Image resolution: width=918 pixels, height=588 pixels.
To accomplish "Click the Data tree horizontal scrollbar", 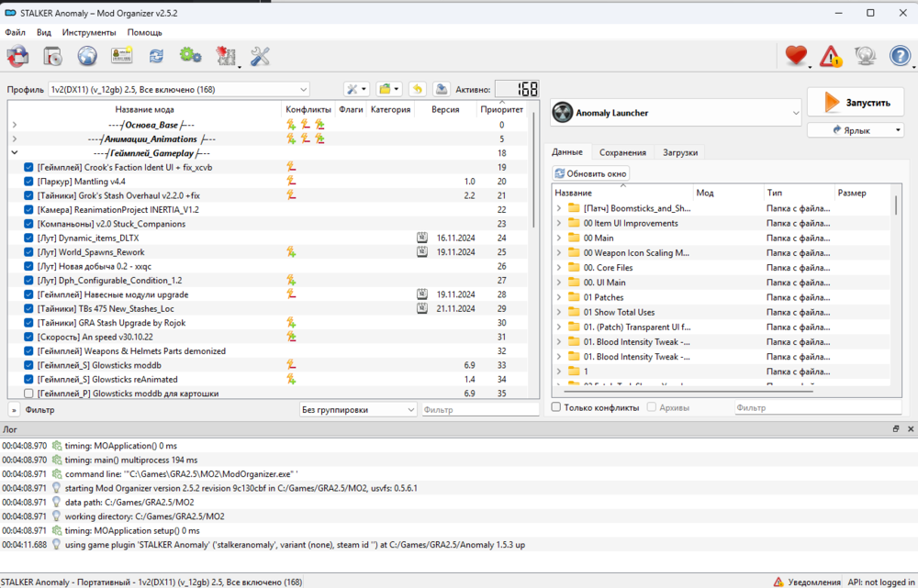I will tap(688, 392).
